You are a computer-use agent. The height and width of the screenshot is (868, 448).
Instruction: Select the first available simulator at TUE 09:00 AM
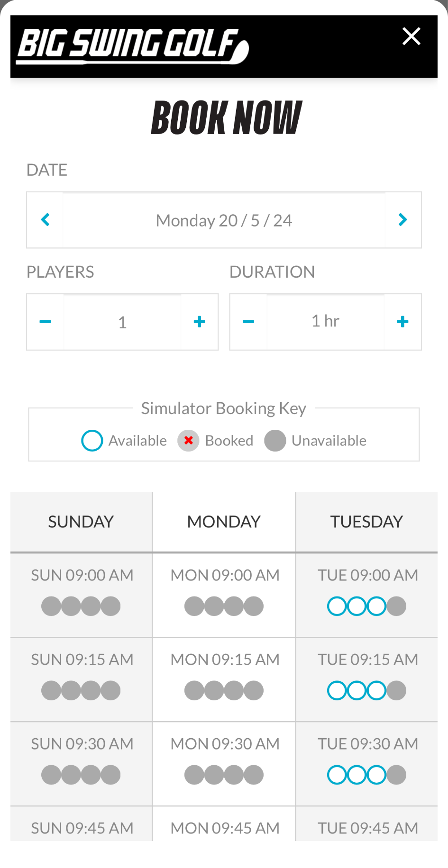(x=337, y=606)
